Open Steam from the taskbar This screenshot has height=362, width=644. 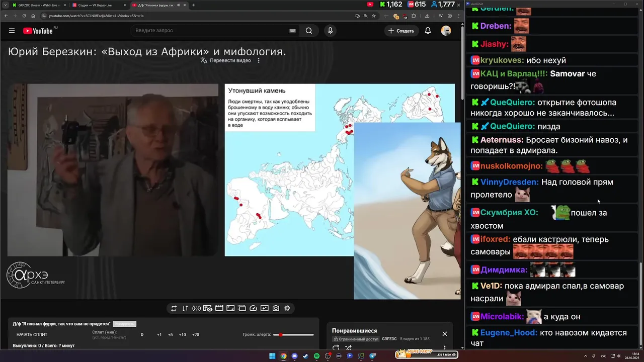(305, 356)
